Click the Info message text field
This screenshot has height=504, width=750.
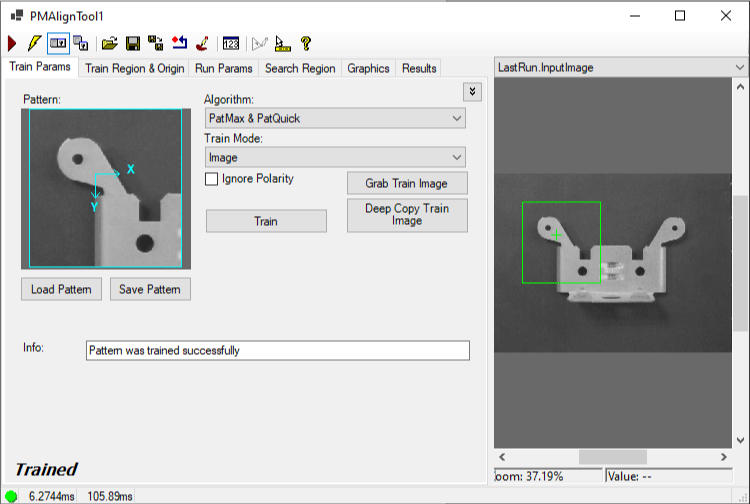[x=277, y=351]
